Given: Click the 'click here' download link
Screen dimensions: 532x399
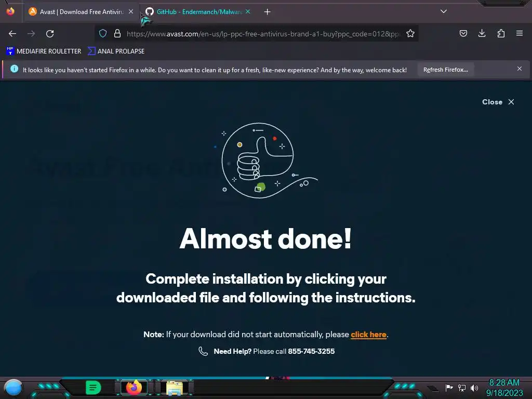Looking at the screenshot, I should [368, 335].
